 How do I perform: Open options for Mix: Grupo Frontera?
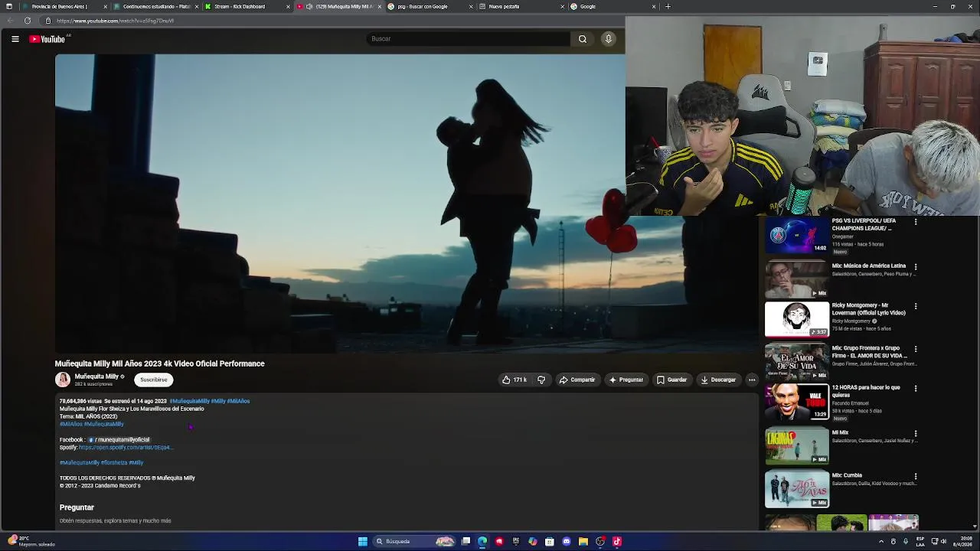pyautogui.click(x=916, y=349)
